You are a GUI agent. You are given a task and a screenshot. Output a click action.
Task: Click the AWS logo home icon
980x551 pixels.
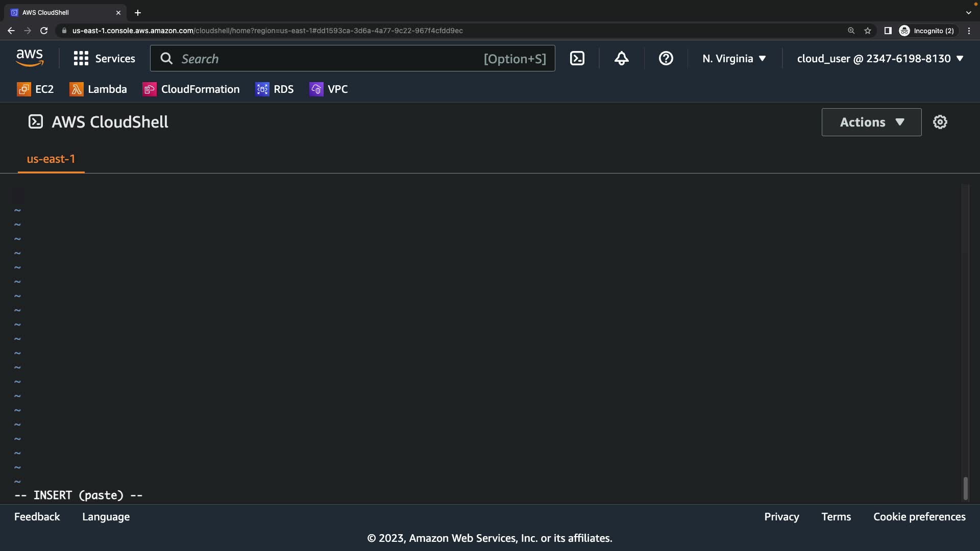tap(30, 59)
